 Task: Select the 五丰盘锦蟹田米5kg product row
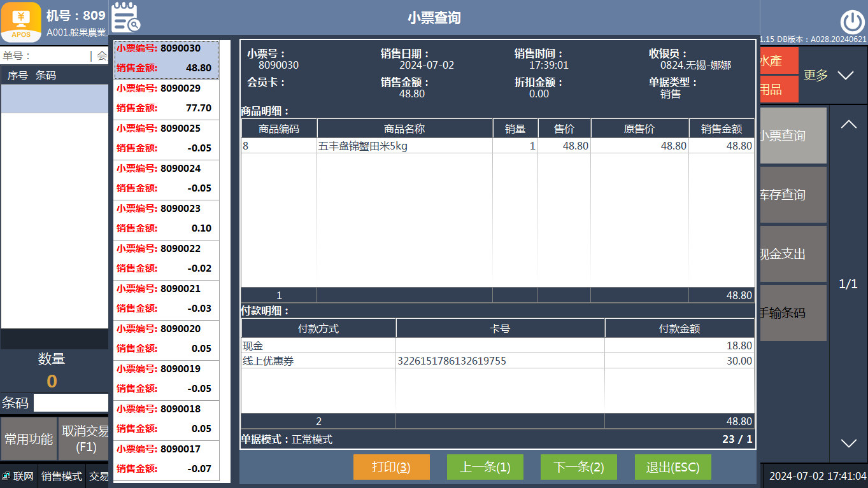tap(404, 146)
